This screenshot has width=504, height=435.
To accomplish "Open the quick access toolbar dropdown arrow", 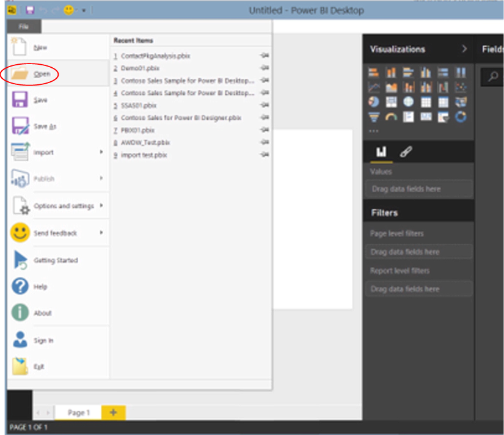I will click(x=84, y=10).
